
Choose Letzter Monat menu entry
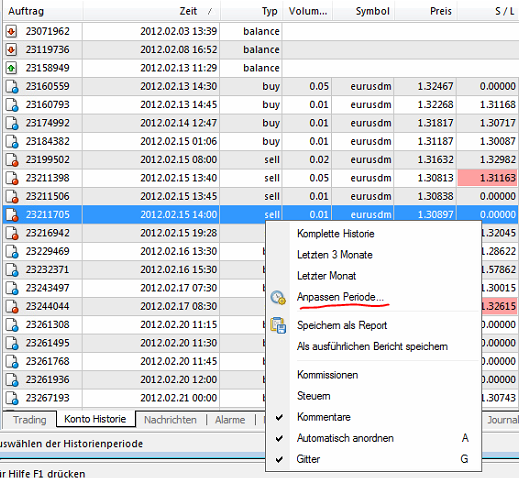(326, 276)
